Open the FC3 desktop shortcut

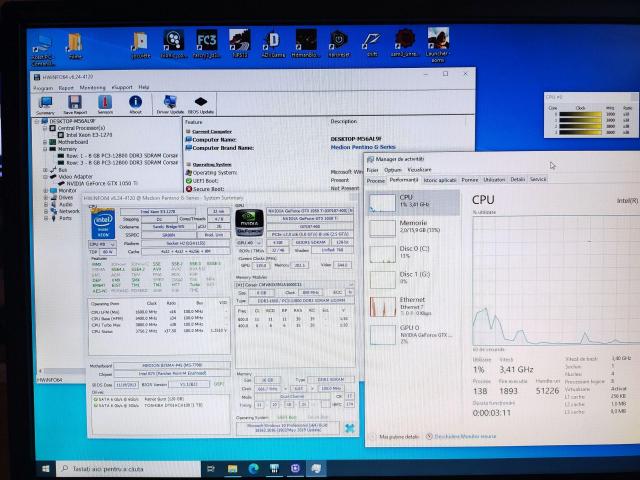(x=207, y=44)
